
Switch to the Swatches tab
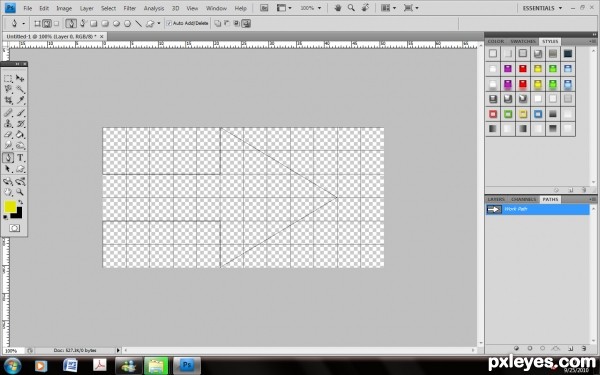coord(523,41)
